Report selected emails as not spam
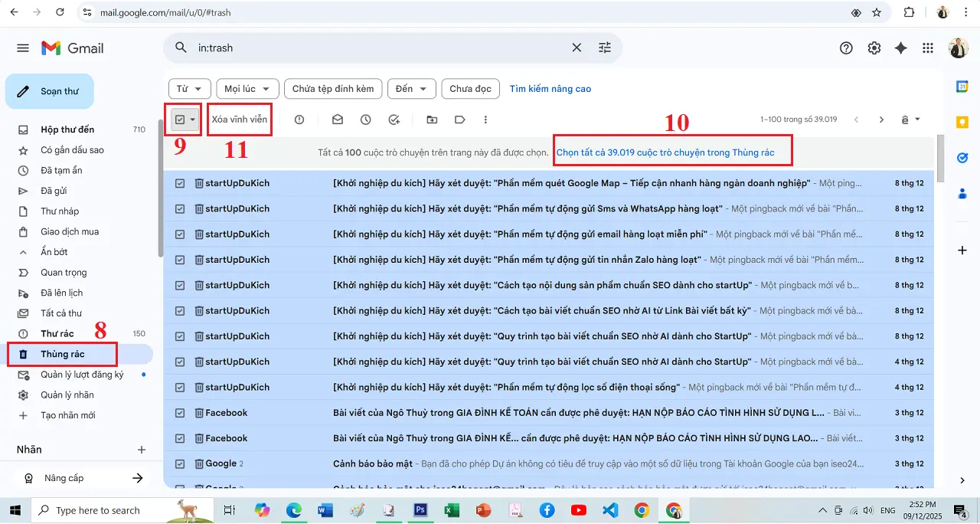This screenshot has width=980, height=524. pyautogui.click(x=299, y=120)
